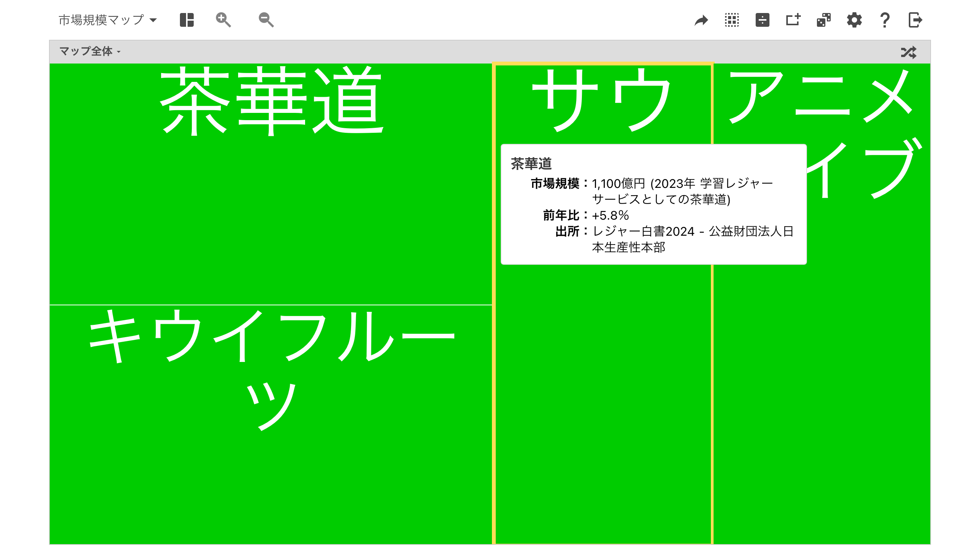This screenshot has height=551, width=980.
Task: Click the shuffle icon in the map header
Action: 909,52
